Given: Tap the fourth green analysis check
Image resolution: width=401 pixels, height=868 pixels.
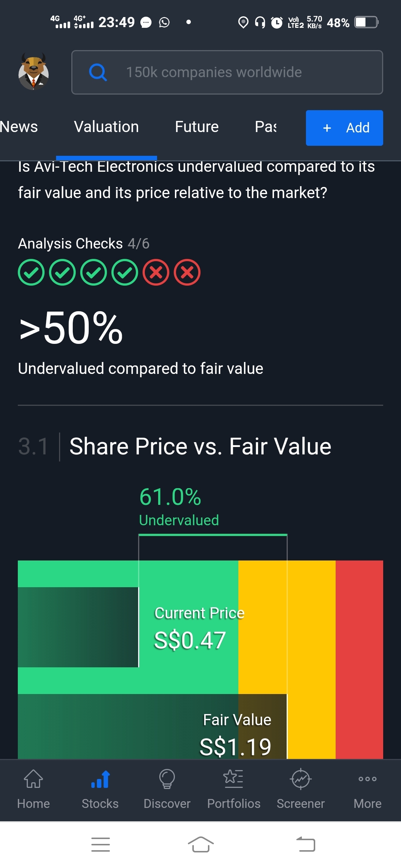Looking at the screenshot, I should [x=125, y=272].
